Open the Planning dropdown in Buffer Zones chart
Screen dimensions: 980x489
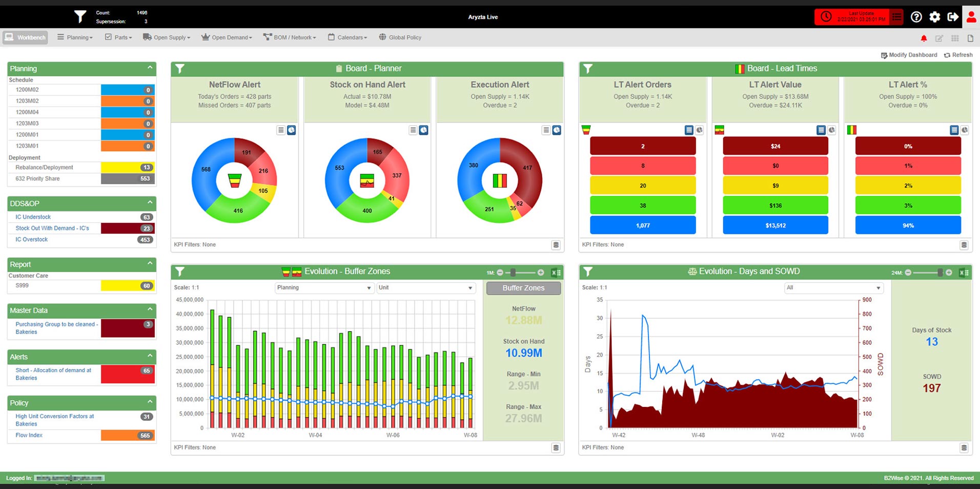point(324,288)
